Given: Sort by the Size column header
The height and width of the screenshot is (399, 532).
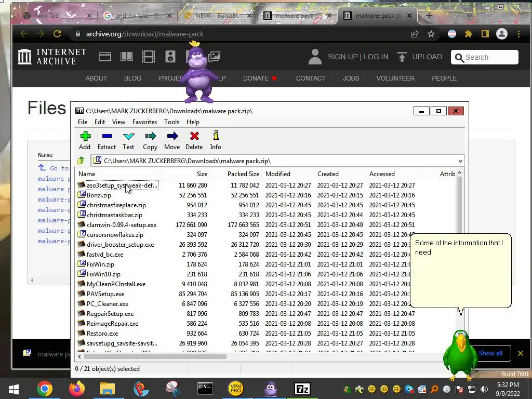Looking at the screenshot, I should 185,174.
